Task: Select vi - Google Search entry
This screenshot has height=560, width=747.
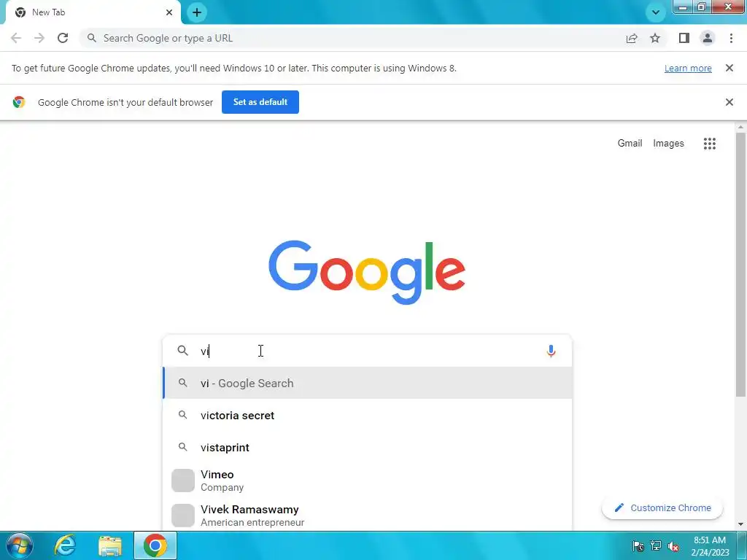Action: [368, 383]
